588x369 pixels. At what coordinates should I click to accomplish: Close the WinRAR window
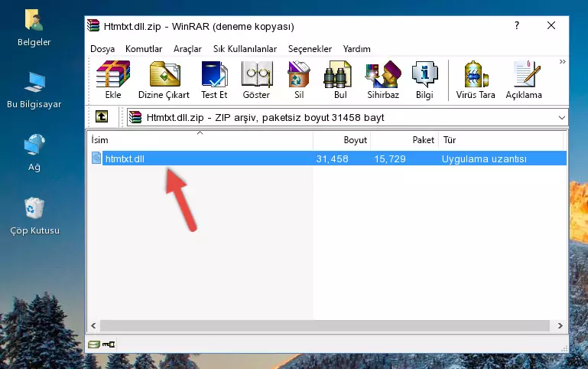point(551,25)
